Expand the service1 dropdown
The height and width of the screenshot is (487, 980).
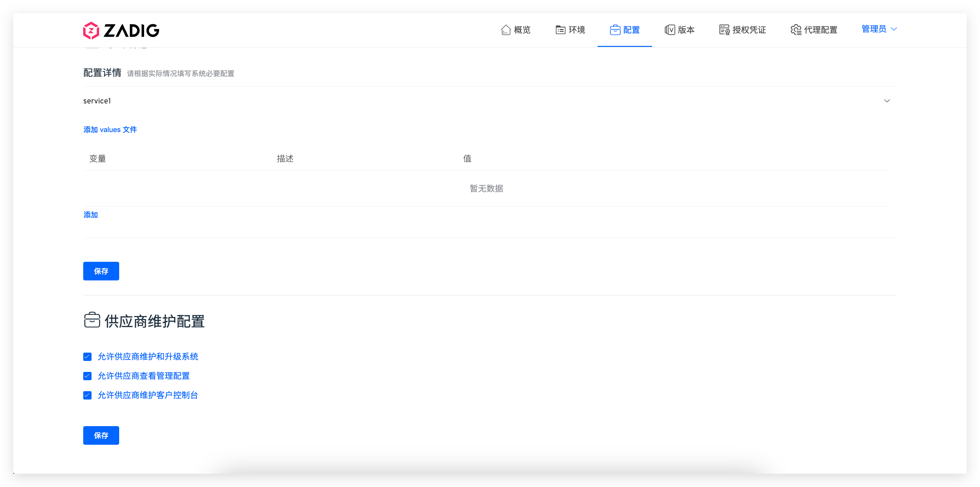[487, 100]
